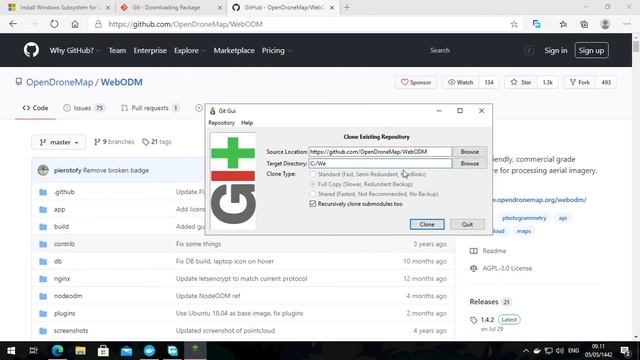Star the WebODM repository

point(521,82)
